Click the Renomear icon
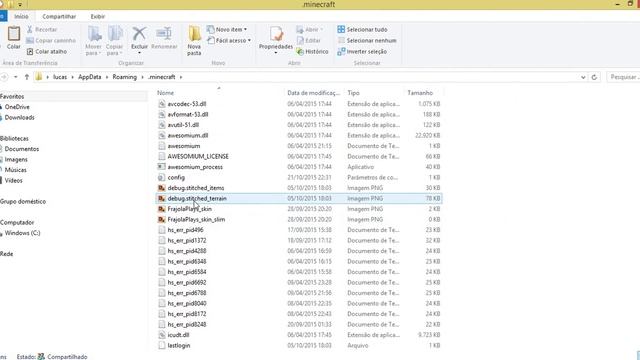The width and height of the screenshot is (640, 360). pos(164,34)
